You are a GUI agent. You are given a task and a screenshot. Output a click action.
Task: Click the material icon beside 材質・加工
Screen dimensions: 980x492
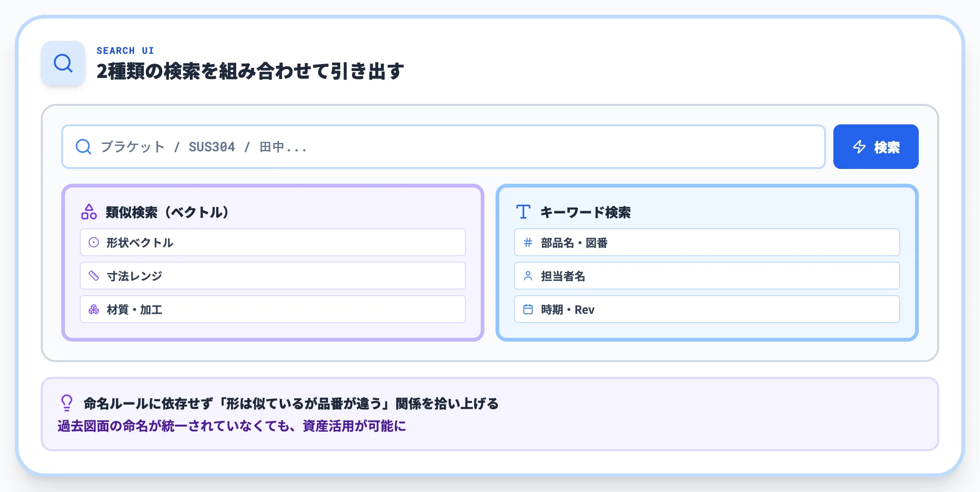coord(94,309)
